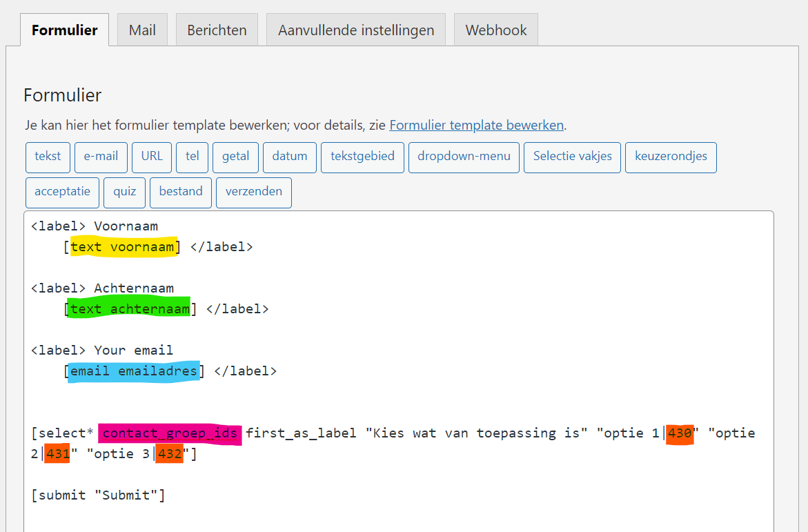Open the Webhook tab
The image size is (808, 532).
[x=496, y=30]
